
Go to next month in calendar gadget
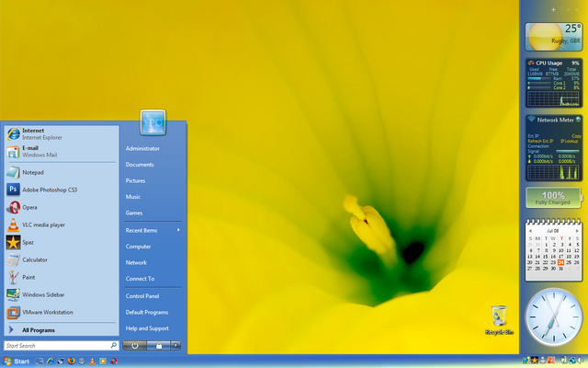[577, 231]
